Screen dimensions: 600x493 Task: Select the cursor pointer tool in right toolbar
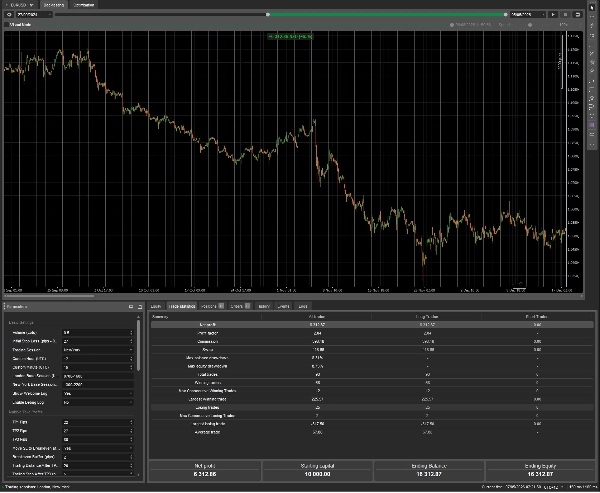(592, 7)
